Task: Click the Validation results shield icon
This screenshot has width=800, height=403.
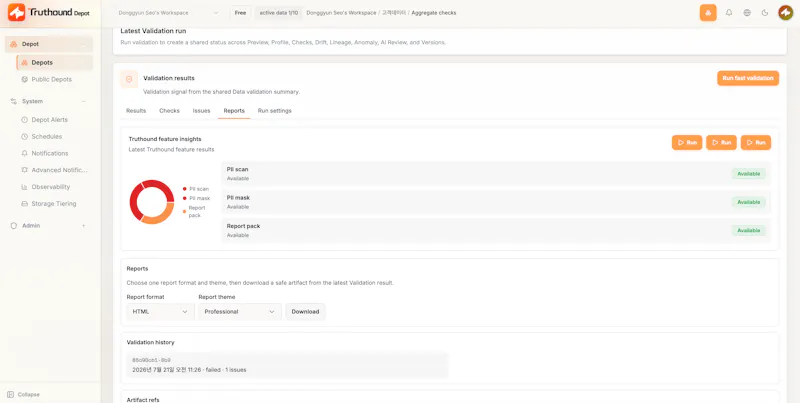Action: coord(129,79)
